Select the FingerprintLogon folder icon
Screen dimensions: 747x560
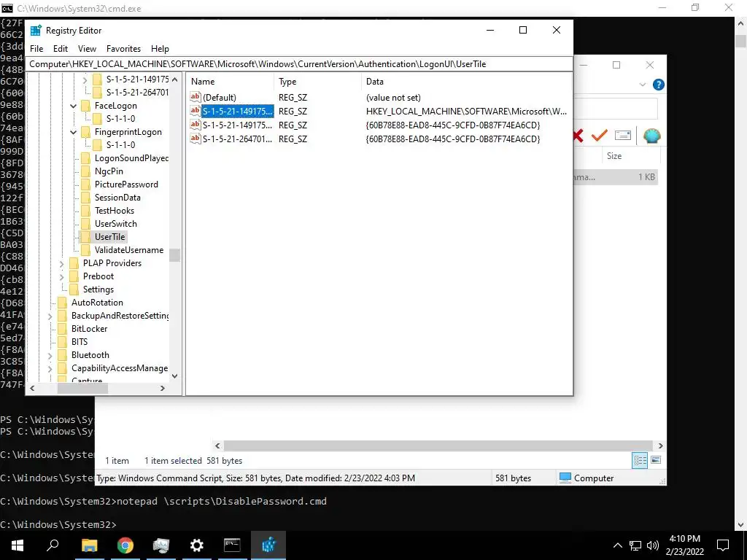tap(86, 132)
